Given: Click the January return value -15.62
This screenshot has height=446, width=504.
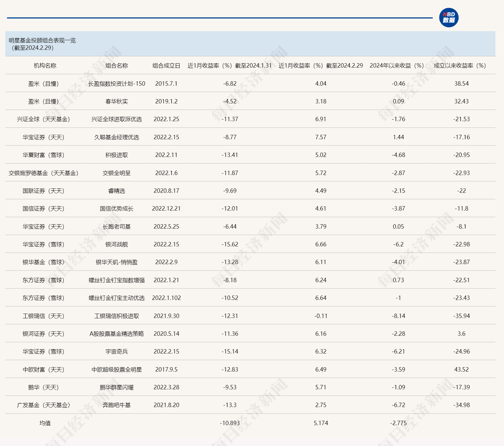Looking at the screenshot, I should coord(230,244).
